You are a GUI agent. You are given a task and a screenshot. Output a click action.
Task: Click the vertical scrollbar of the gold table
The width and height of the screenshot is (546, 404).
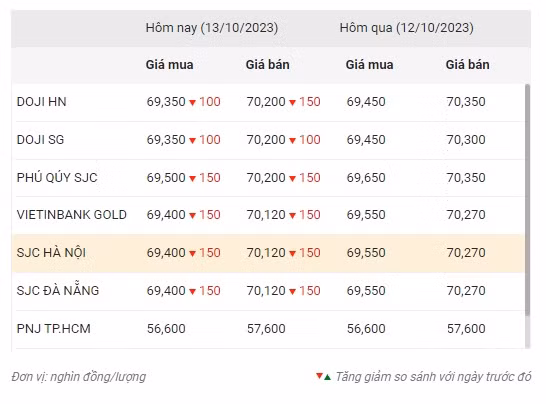pyautogui.click(x=528, y=200)
